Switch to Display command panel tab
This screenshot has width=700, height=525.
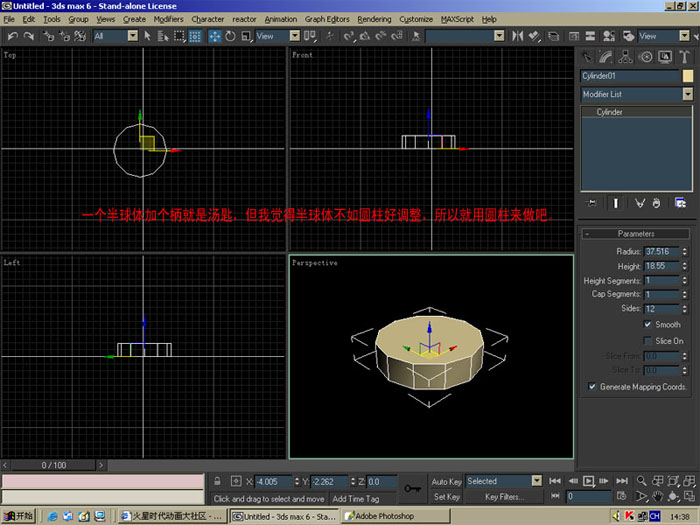[x=665, y=57]
